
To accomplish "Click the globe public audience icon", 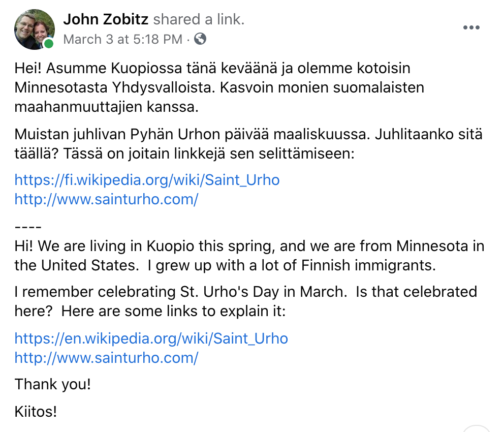I will [x=200, y=39].
